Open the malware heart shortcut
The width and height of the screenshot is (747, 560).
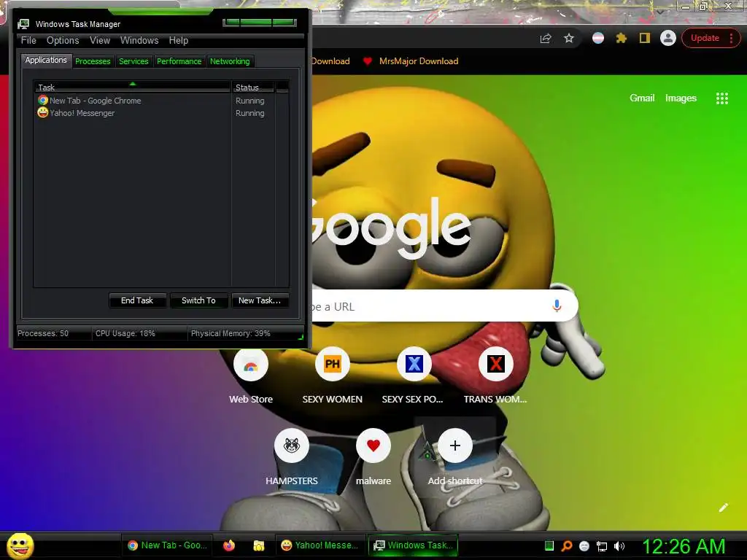click(373, 446)
